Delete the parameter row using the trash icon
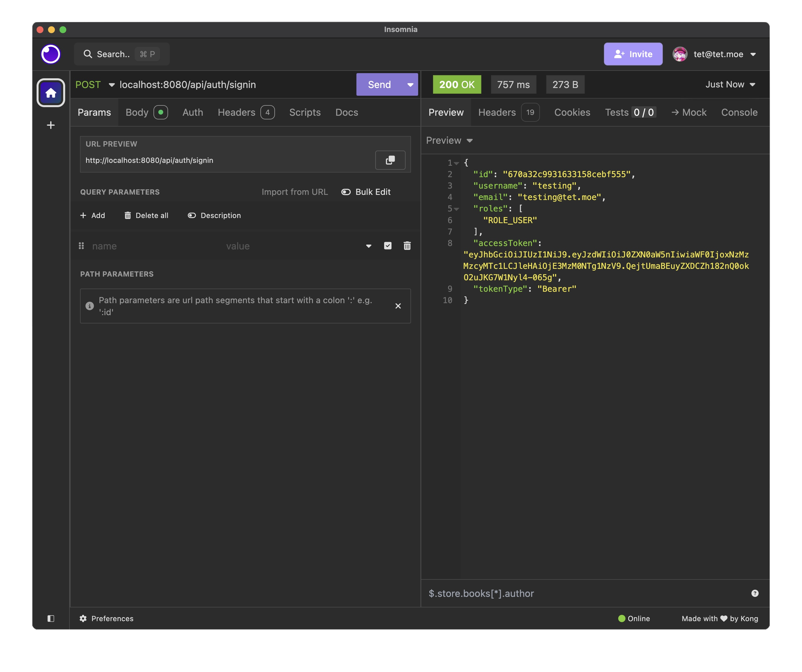 click(407, 246)
